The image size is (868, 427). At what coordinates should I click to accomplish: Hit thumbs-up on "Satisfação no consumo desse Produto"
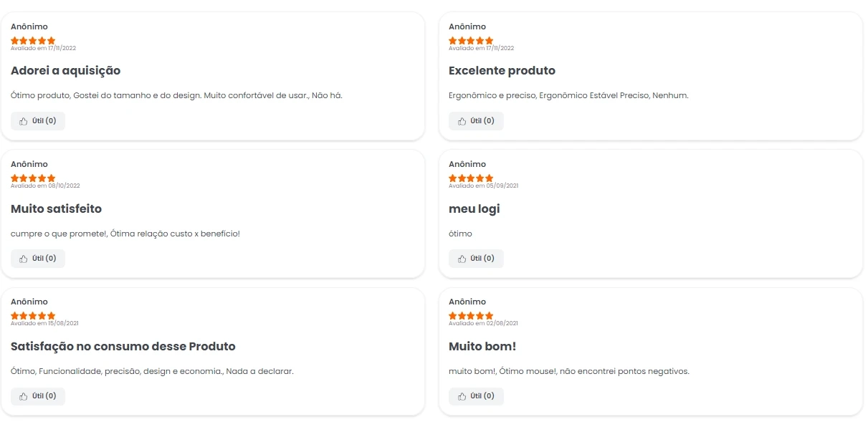click(24, 396)
